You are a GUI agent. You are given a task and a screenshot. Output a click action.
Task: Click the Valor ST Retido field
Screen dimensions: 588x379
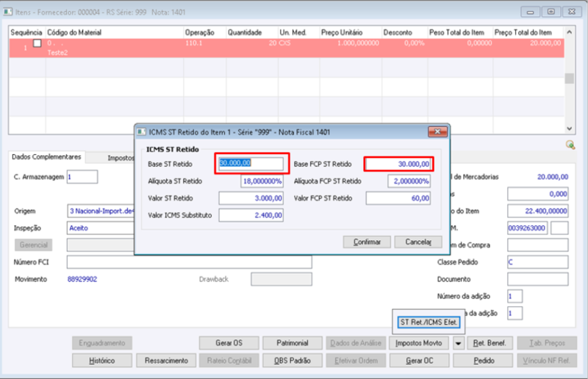coord(251,198)
